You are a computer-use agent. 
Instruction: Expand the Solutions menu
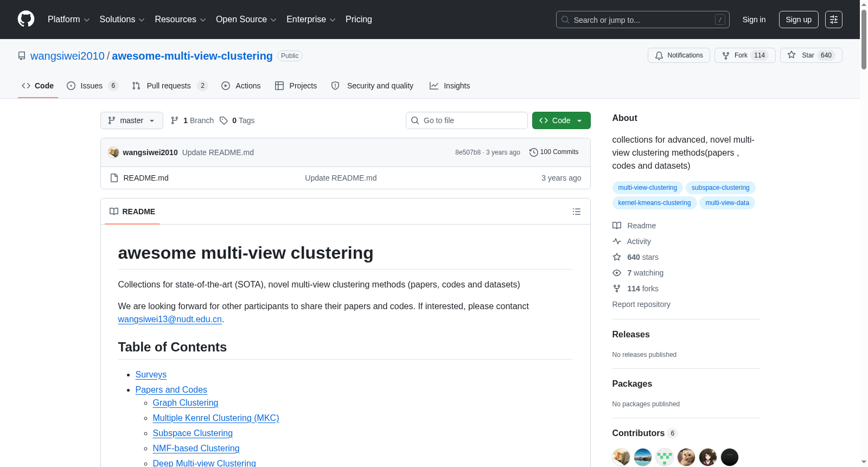point(122,20)
